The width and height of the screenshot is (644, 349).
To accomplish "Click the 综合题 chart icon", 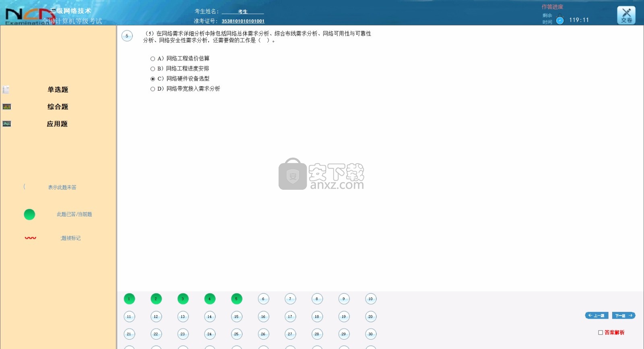I will click(7, 107).
